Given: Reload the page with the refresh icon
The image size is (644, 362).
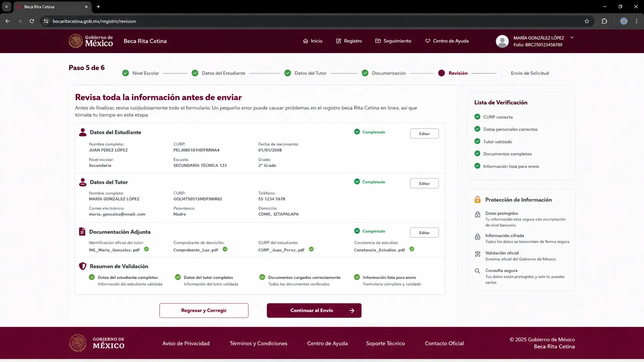Looking at the screenshot, I should coord(32,21).
